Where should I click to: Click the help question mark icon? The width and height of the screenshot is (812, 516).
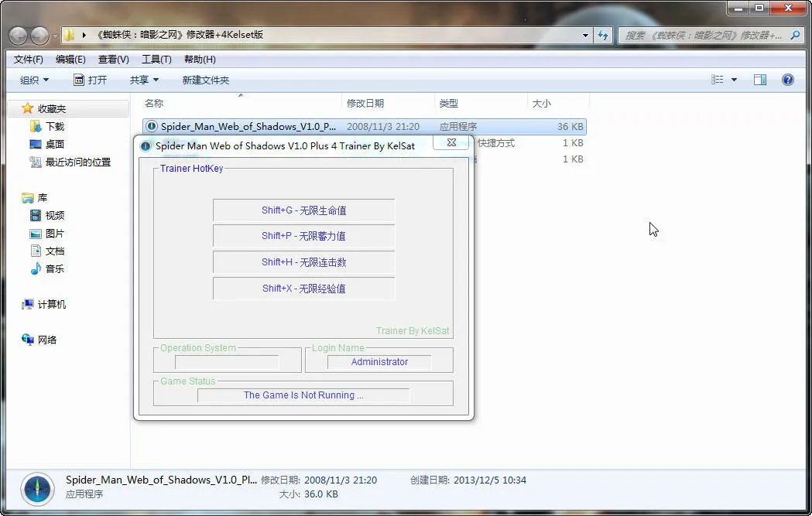pyautogui.click(x=788, y=80)
